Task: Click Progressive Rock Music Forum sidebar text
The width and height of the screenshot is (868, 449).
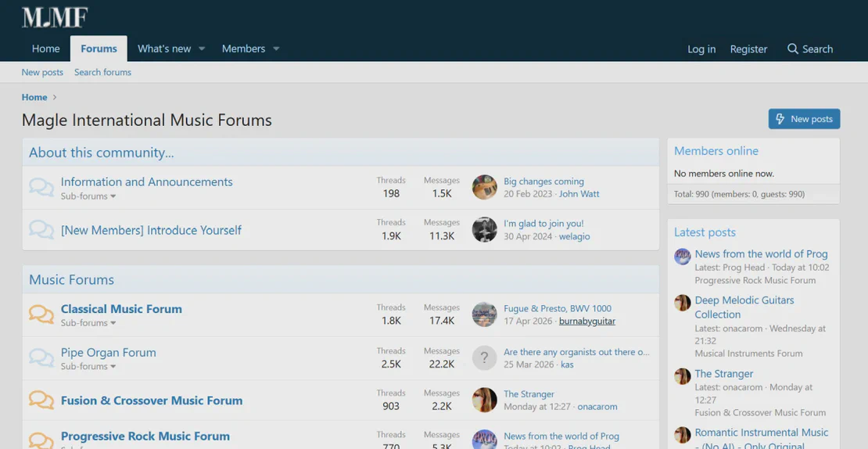Action: click(755, 280)
